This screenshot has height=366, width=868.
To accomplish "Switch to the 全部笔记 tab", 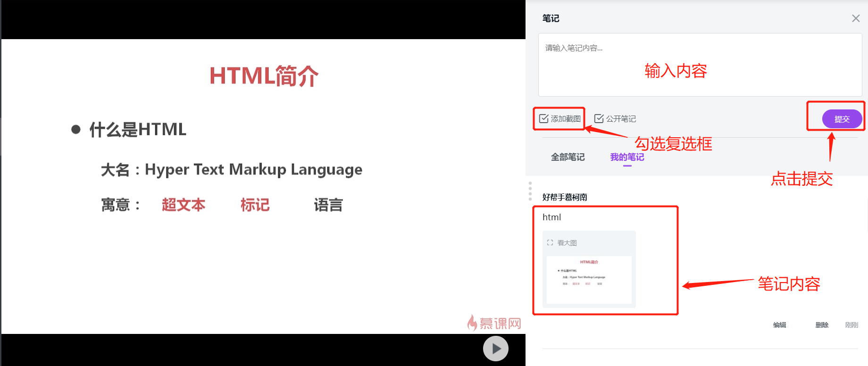I will coord(568,157).
